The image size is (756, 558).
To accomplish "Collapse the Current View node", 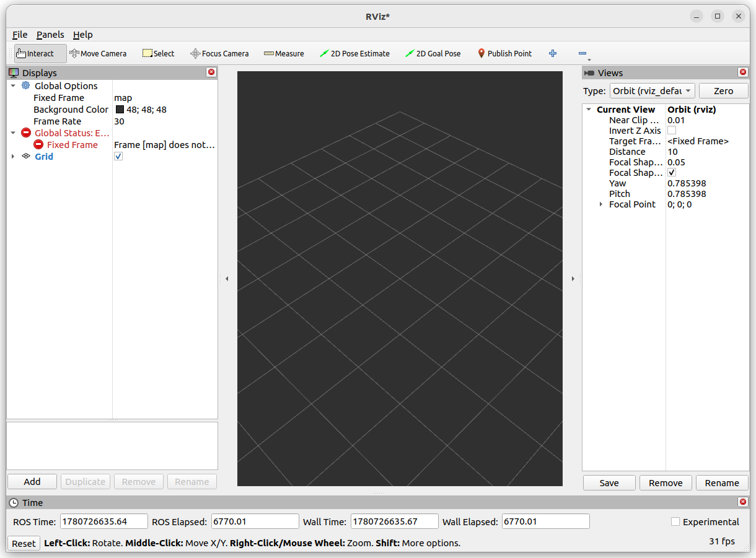I will tap(589, 110).
